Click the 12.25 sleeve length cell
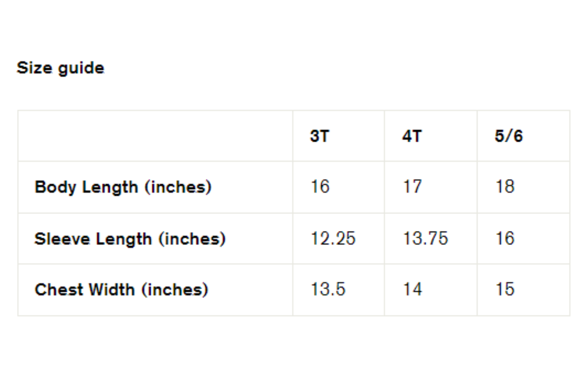The image size is (588, 392). (x=333, y=238)
